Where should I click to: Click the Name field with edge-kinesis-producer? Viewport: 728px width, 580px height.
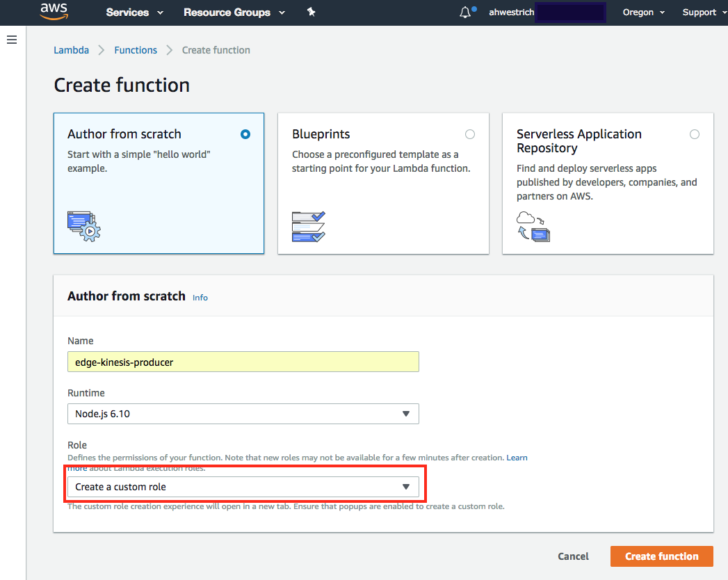[243, 362]
